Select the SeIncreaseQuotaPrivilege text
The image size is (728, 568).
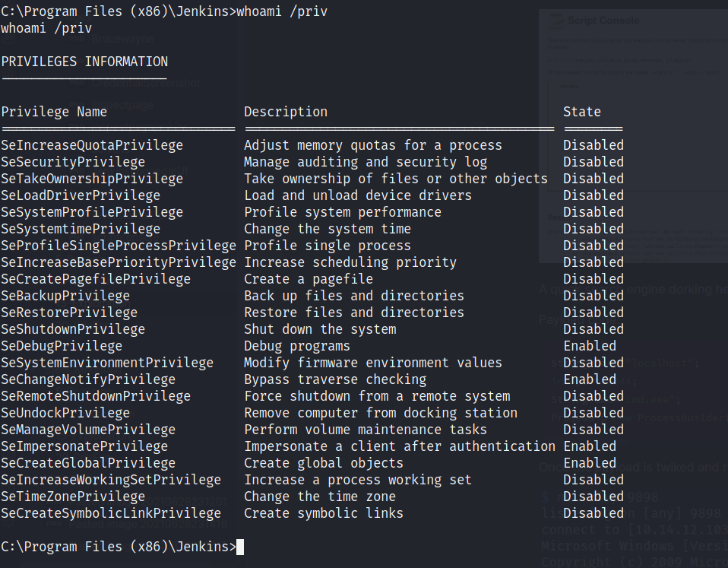coord(92,145)
